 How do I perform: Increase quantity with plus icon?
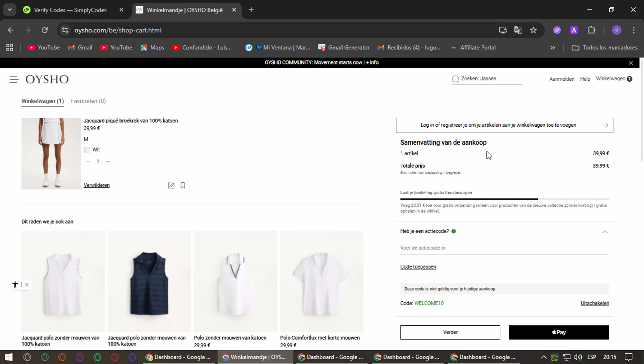coord(108,162)
